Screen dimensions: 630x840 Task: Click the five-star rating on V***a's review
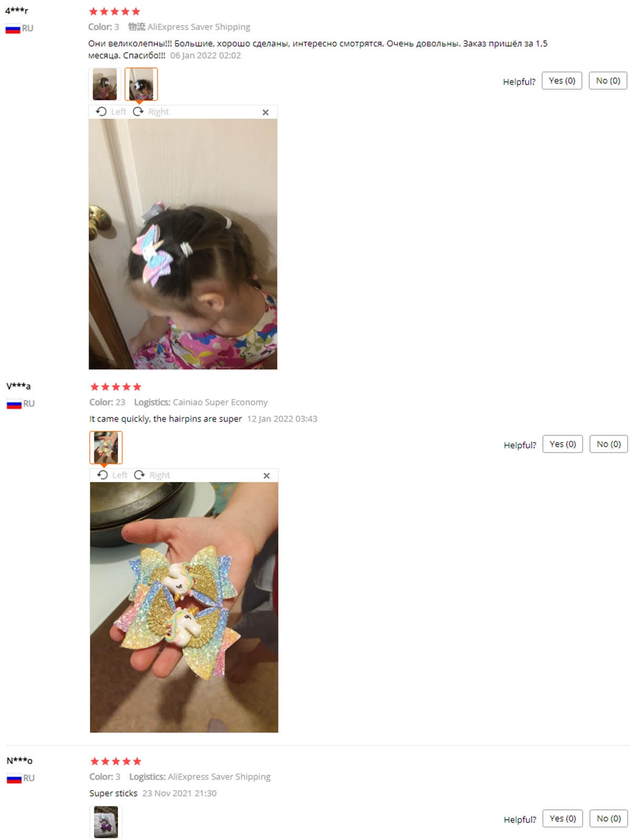pos(115,387)
